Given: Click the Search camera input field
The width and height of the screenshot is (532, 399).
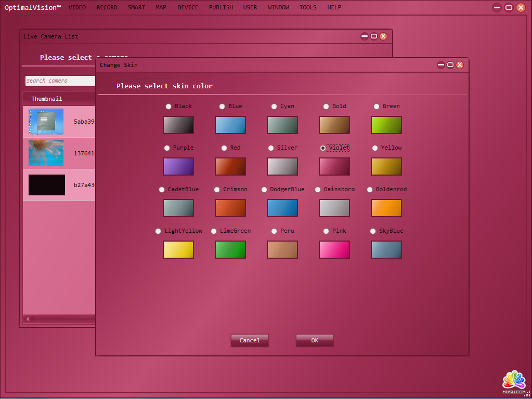Looking at the screenshot, I should coord(60,81).
